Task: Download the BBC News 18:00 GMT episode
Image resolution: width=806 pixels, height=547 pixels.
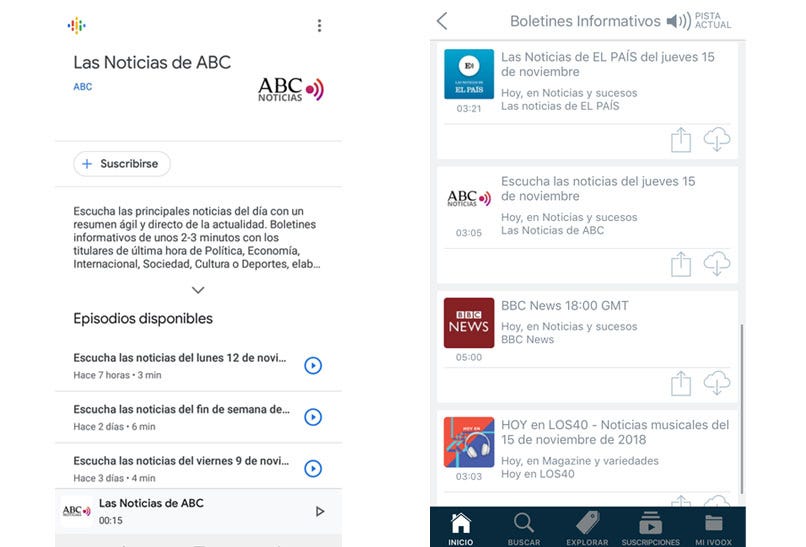Action: (717, 383)
